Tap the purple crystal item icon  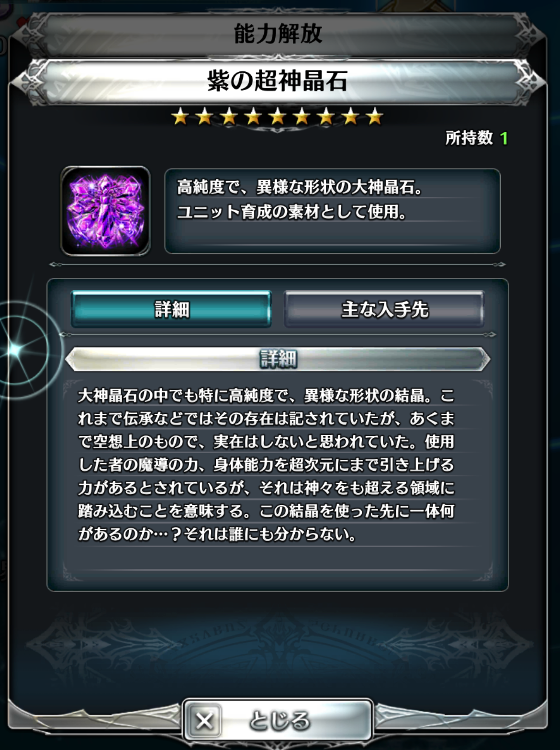pos(105,211)
